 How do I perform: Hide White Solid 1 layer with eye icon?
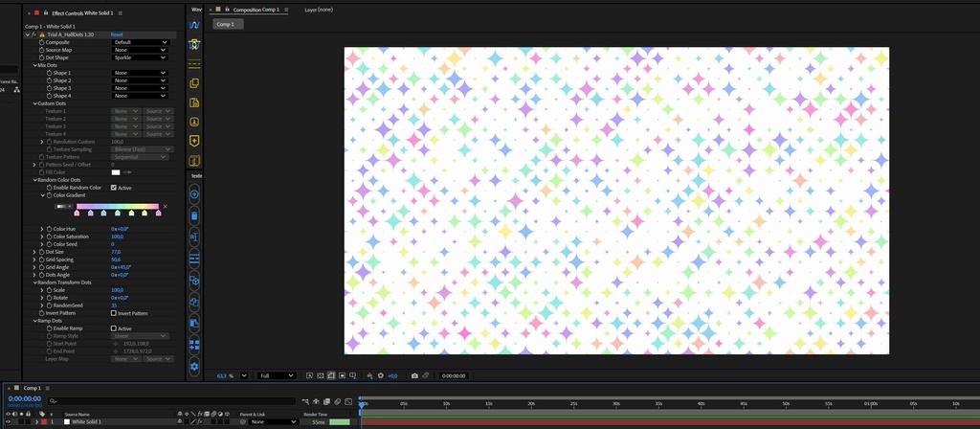8,422
